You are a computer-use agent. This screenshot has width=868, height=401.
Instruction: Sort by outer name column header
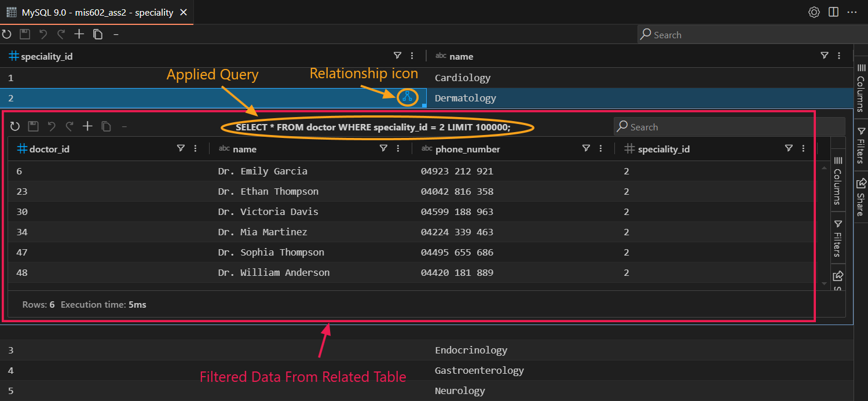tap(461, 56)
